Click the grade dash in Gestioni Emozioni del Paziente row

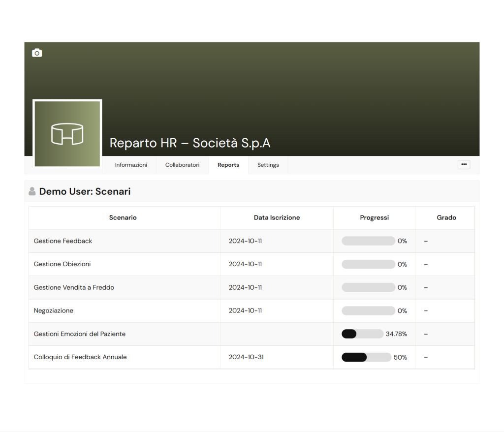pyautogui.click(x=426, y=334)
